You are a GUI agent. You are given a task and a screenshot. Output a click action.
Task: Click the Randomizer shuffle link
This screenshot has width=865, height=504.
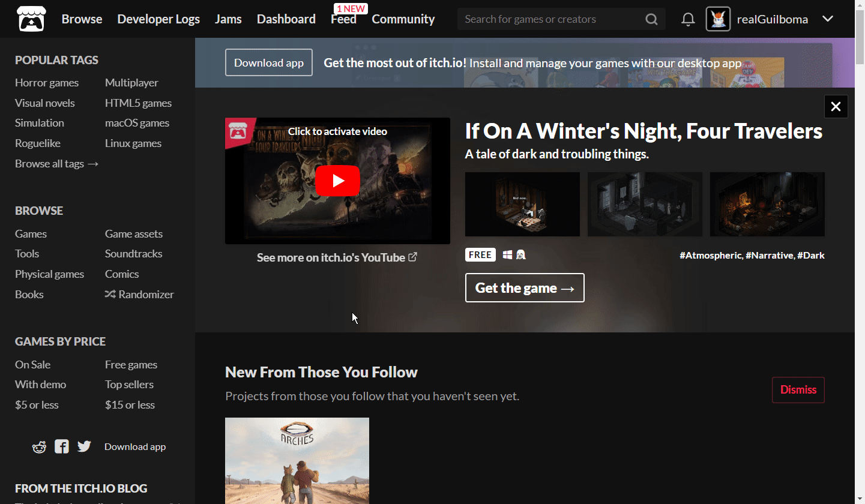point(139,294)
